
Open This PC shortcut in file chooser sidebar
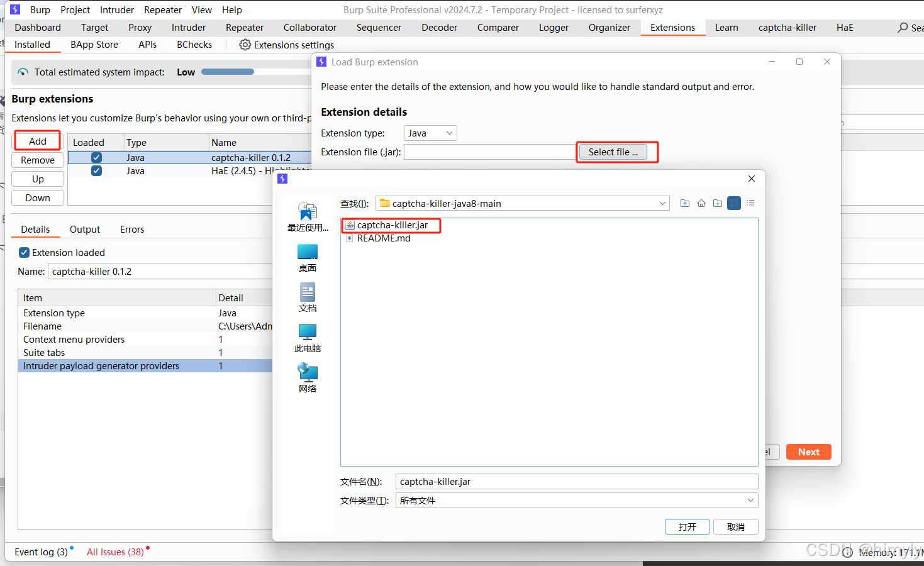coord(308,338)
